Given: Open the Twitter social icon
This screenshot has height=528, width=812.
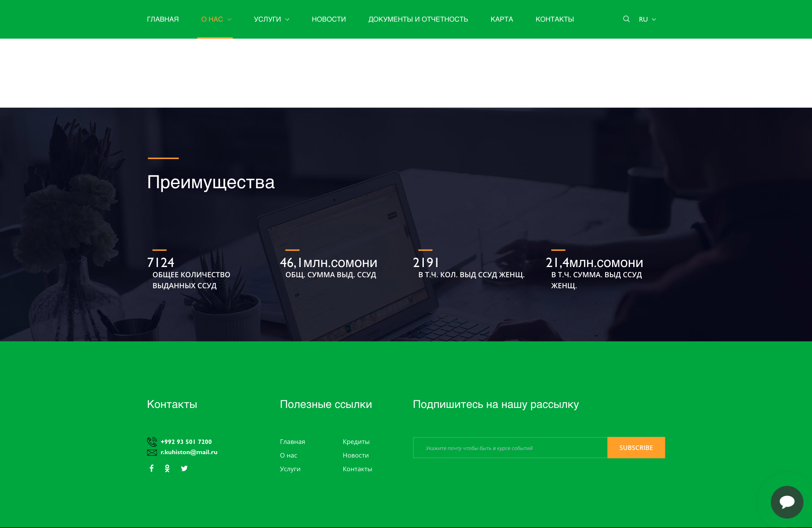Looking at the screenshot, I should [184, 469].
